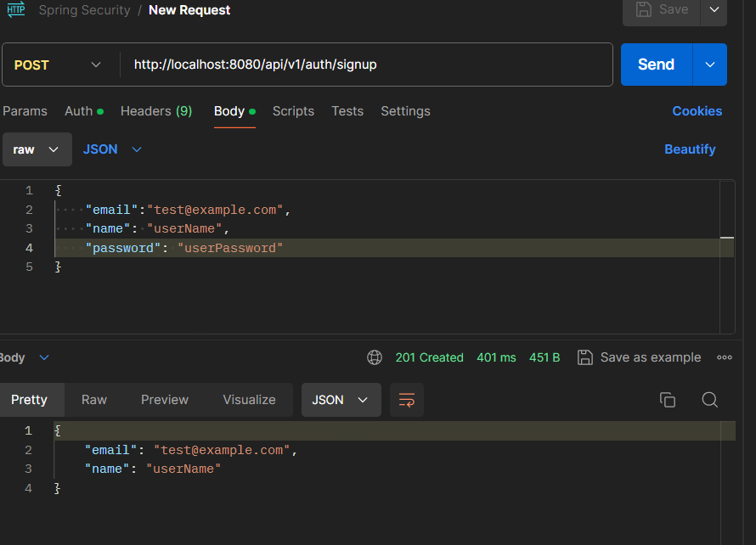Expand the Send options dropdown arrow

[x=710, y=65]
